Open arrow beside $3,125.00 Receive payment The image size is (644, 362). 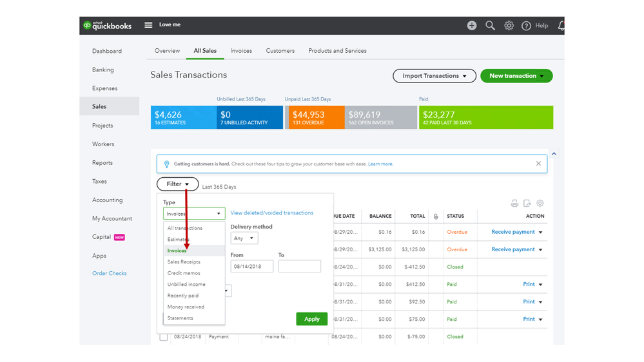(540, 249)
